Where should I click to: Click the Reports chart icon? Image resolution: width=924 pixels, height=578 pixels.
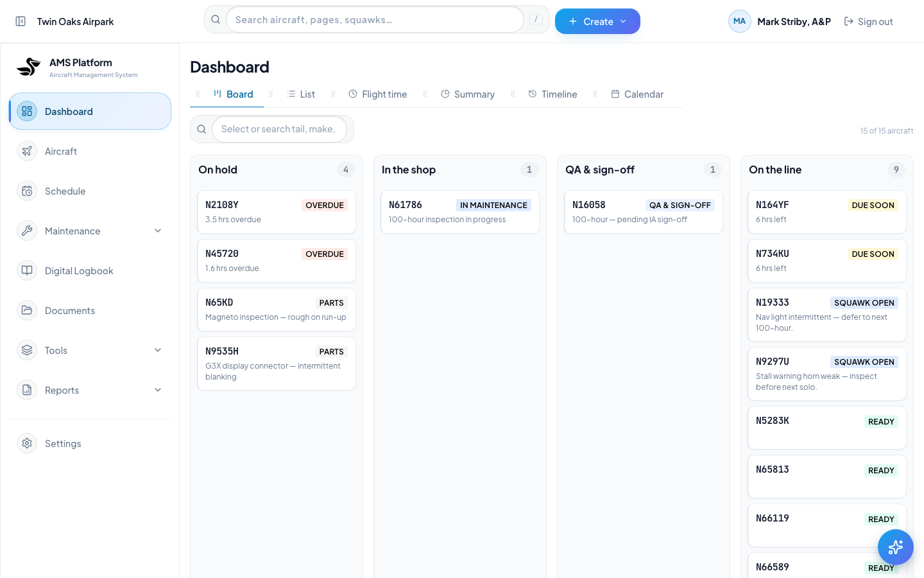tap(27, 390)
